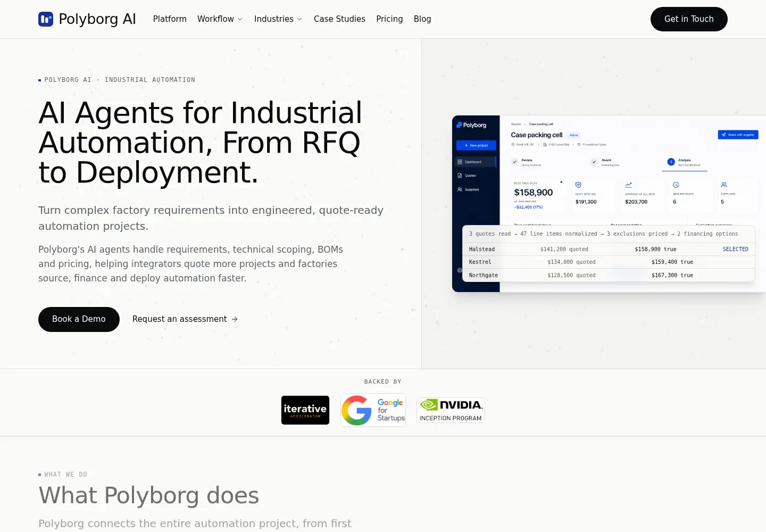The width and height of the screenshot is (766, 532).
Task: Click the $158,900 best true cost value
Action: (x=534, y=193)
